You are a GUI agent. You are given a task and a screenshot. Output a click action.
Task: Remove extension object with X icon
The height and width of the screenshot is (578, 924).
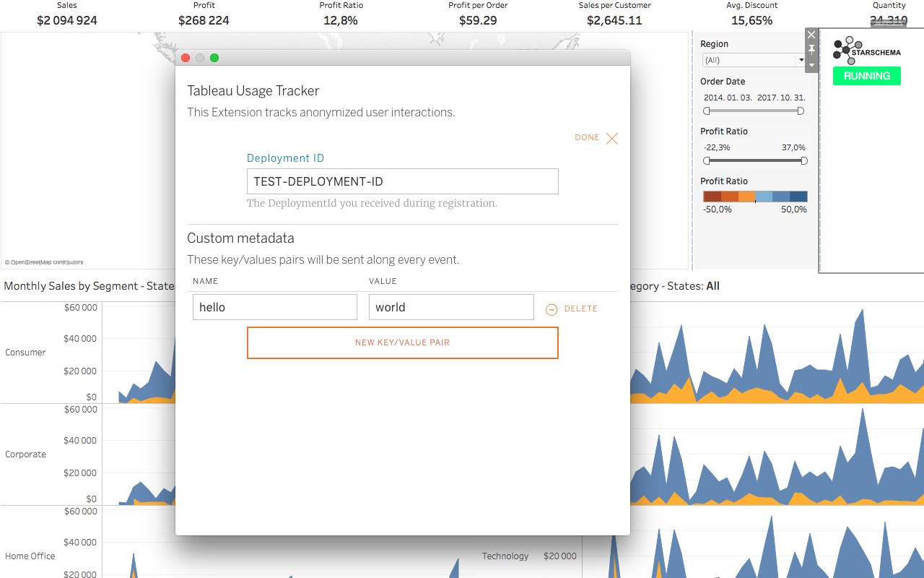(x=811, y=35)
